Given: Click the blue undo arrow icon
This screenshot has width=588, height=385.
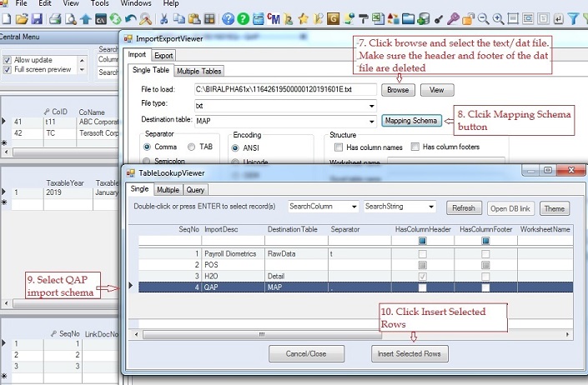Looking at the screenshot, I should [131, 18].
